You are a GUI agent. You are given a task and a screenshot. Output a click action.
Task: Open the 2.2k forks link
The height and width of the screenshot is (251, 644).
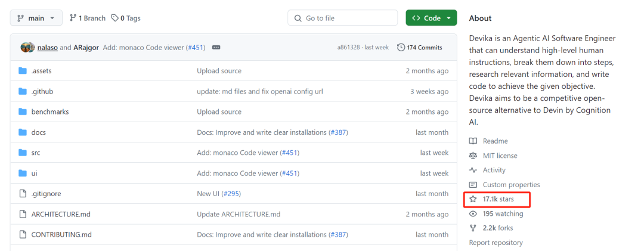click(498, 228)
